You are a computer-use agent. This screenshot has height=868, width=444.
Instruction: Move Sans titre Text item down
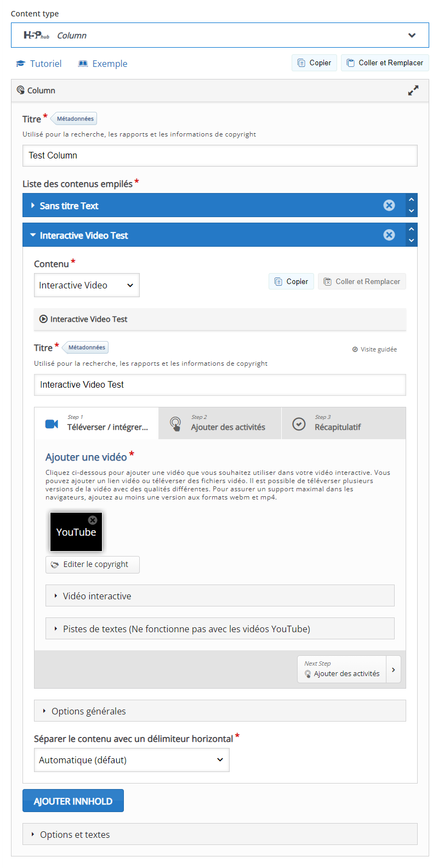412,211
